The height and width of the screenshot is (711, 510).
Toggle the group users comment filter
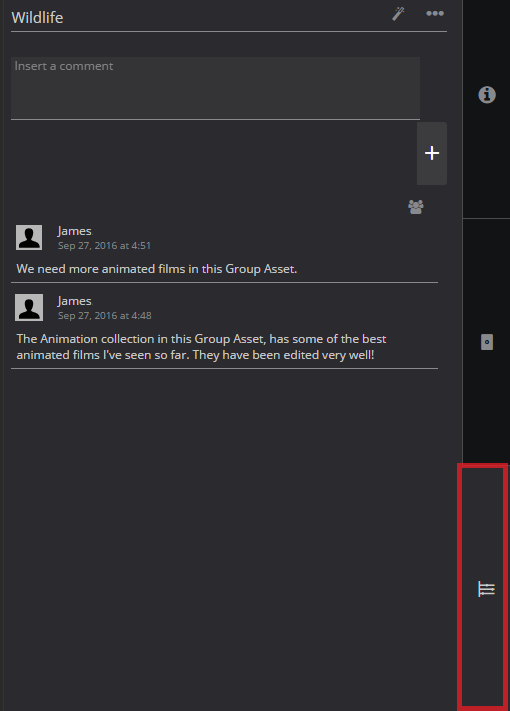[x=416, y=207]
